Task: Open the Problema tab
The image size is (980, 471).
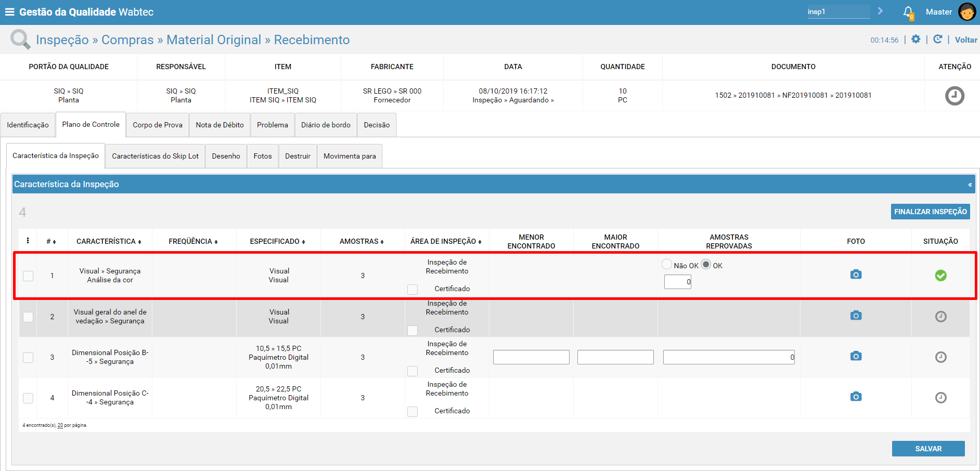Action: [273, 125]
